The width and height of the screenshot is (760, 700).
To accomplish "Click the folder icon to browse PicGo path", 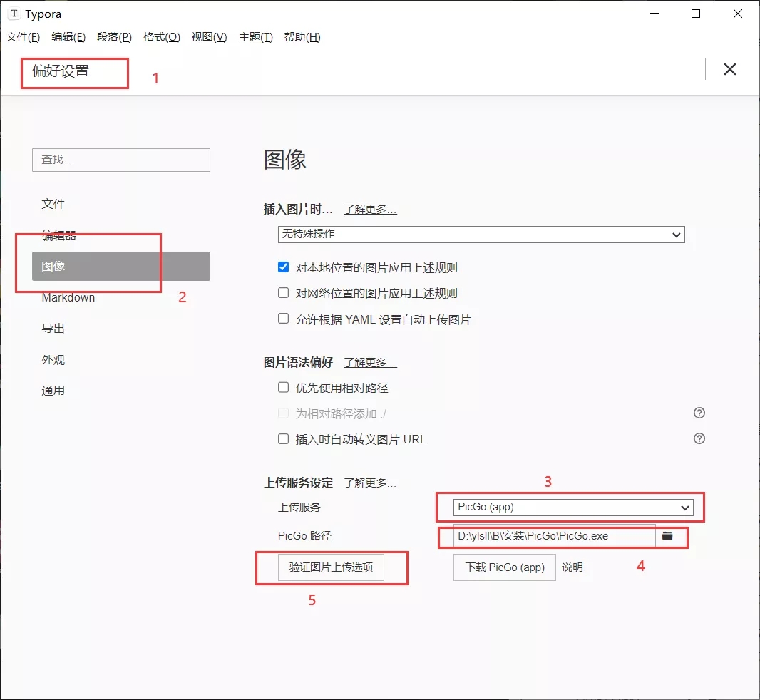I will [668, 538].
